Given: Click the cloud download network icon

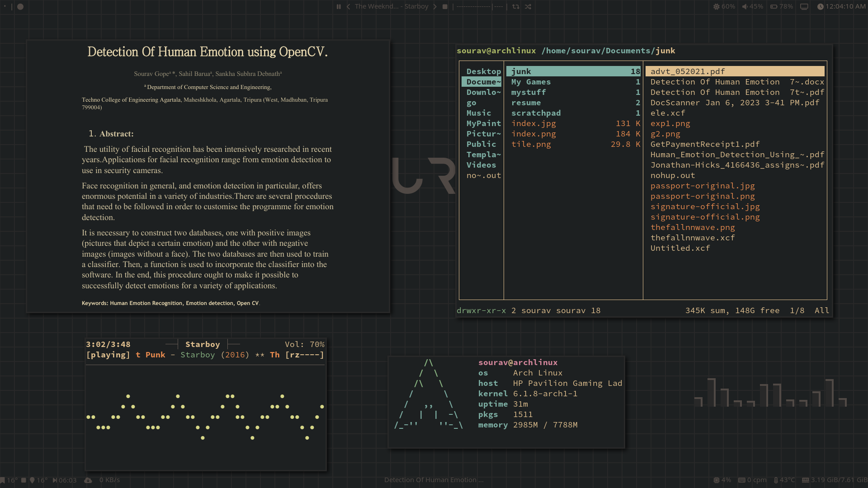Looking at the screenshot, I should [x=88, y=480].
